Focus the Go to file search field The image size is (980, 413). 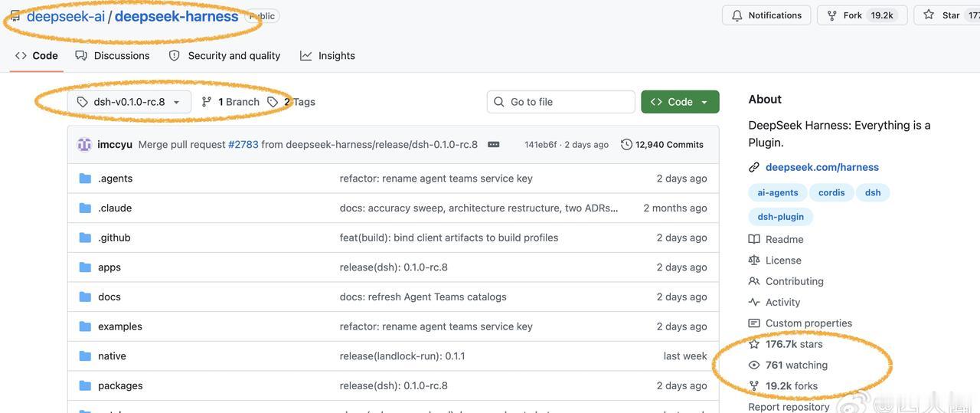(560, 102)
